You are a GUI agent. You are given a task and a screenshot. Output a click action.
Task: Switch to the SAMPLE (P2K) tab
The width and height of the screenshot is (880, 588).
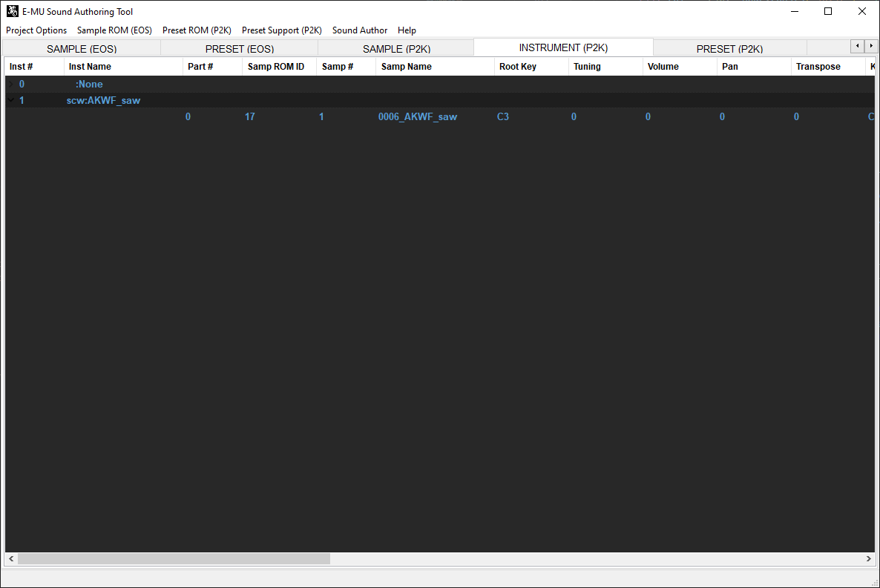(x=396, y=49)
